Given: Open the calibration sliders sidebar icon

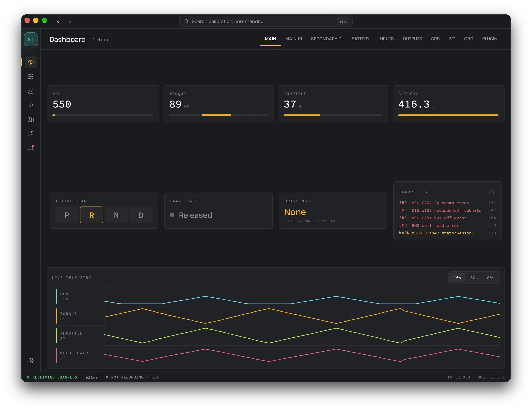Looking at the screenshot, I should [31, 77].
